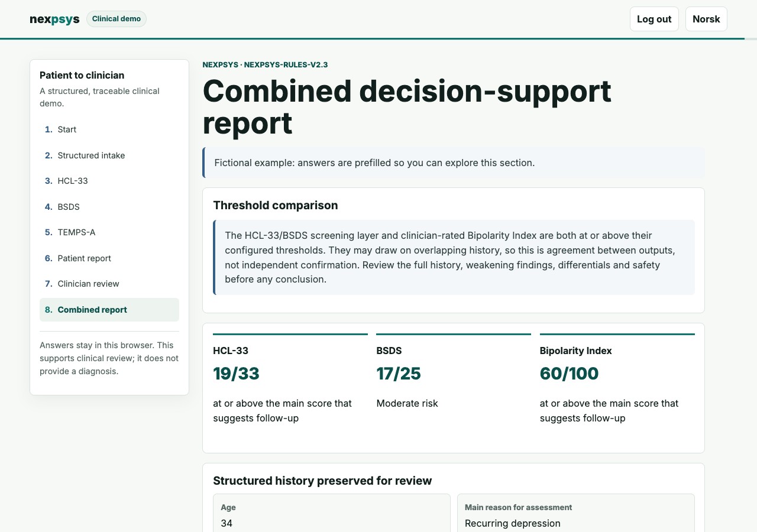Open the TEMPS-A step
Image resolution: width=757 pixels, height=532 pixels.
tap(109, 232)
